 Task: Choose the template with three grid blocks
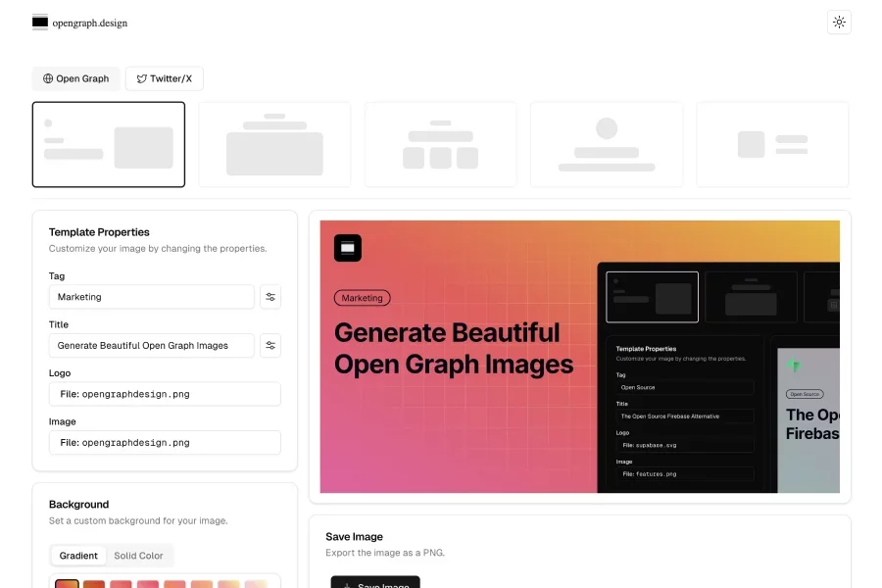click(x=440, y=143)
